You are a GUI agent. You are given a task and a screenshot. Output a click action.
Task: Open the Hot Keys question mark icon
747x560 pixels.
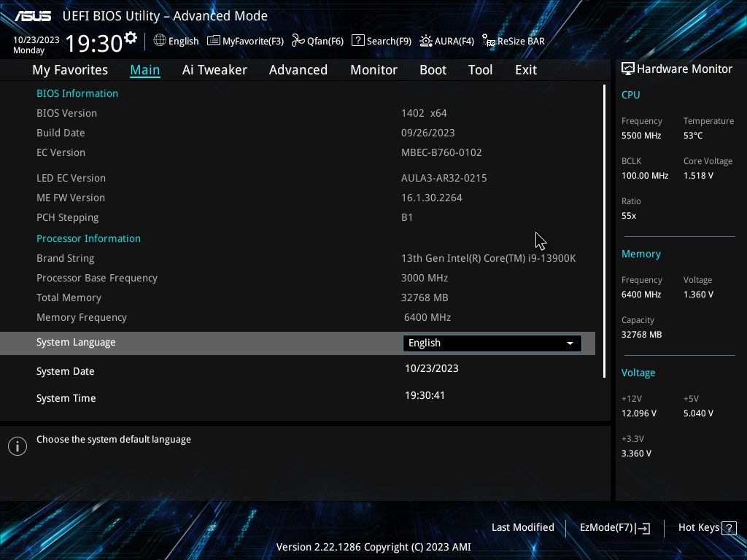tap(729, 528)
